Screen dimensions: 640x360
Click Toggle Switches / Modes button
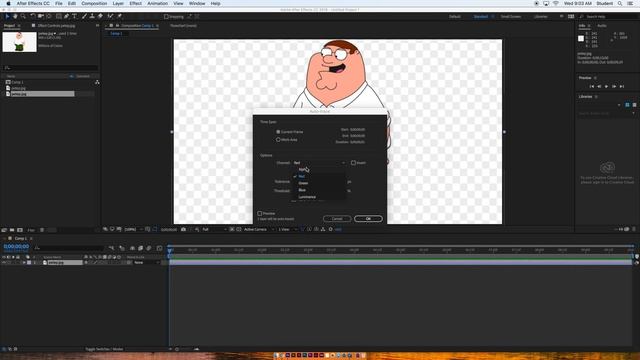click(104, 349)
